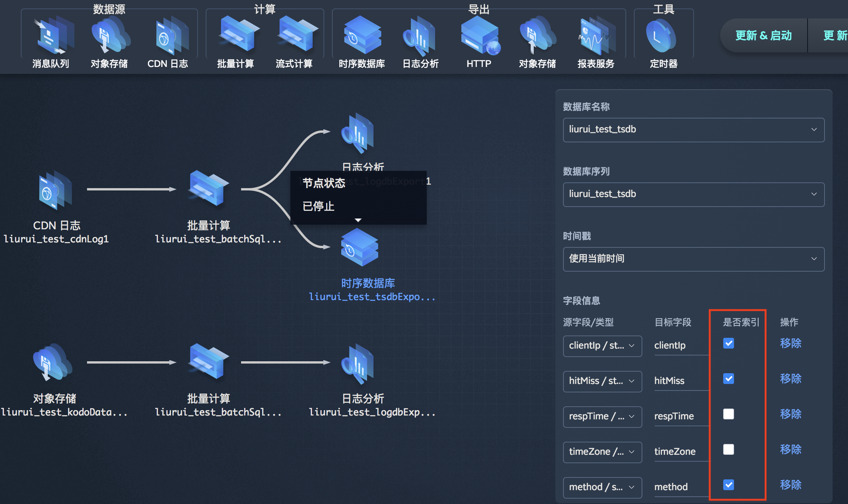Click the liurui_test_kodoData... node label
Screen dimensions: 848x504
tap(64, 412)
